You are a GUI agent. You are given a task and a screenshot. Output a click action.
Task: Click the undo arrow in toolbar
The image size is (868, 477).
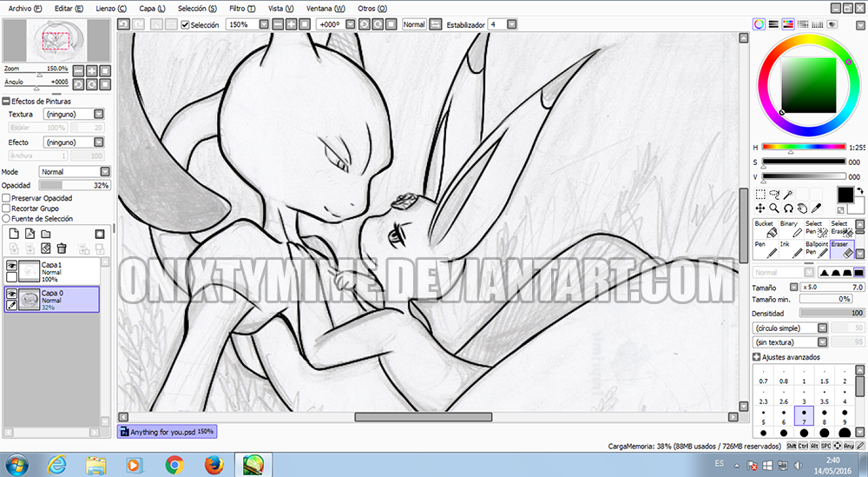[x=123, y=24]
